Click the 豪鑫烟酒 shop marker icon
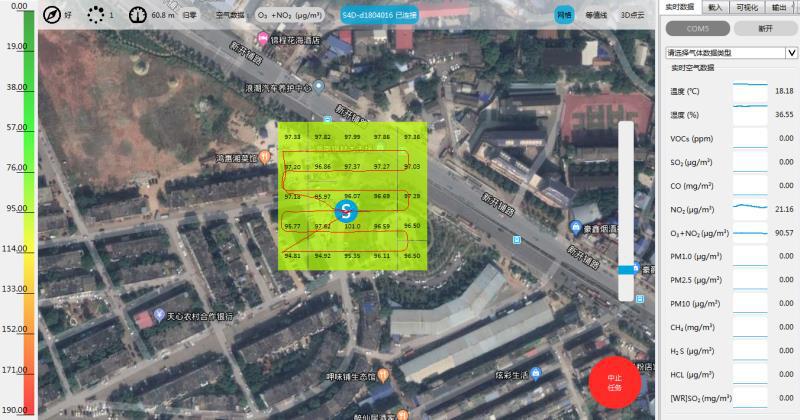The height and width of the screenshot is (420, 800). pyautogui.click(x=577, y=228)
